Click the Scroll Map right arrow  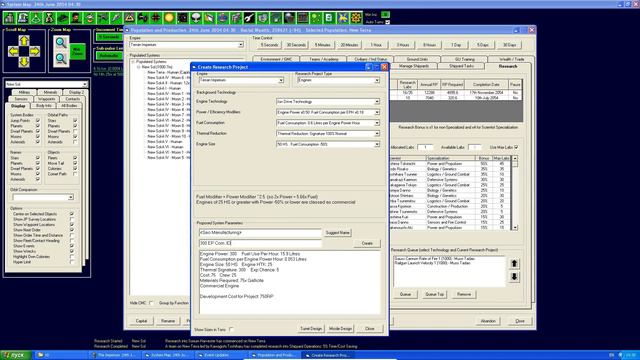pyautogui.click(x=35, y=51)
